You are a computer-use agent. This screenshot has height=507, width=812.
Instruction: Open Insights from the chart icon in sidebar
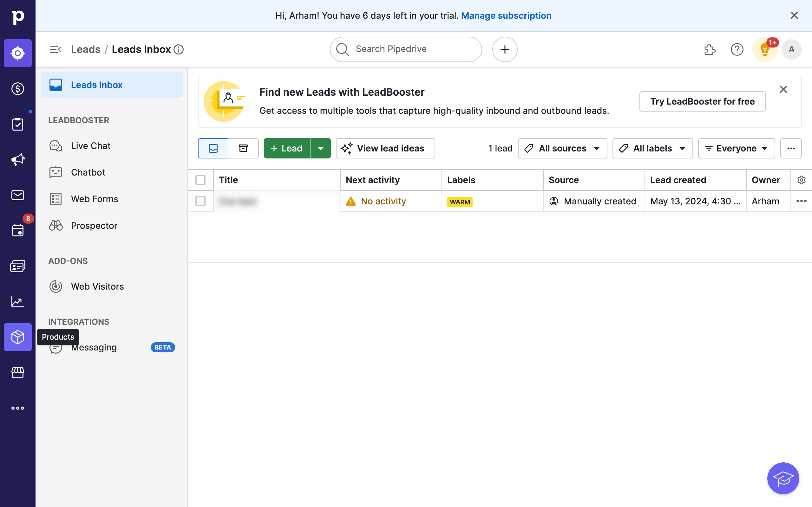[17, 301]
